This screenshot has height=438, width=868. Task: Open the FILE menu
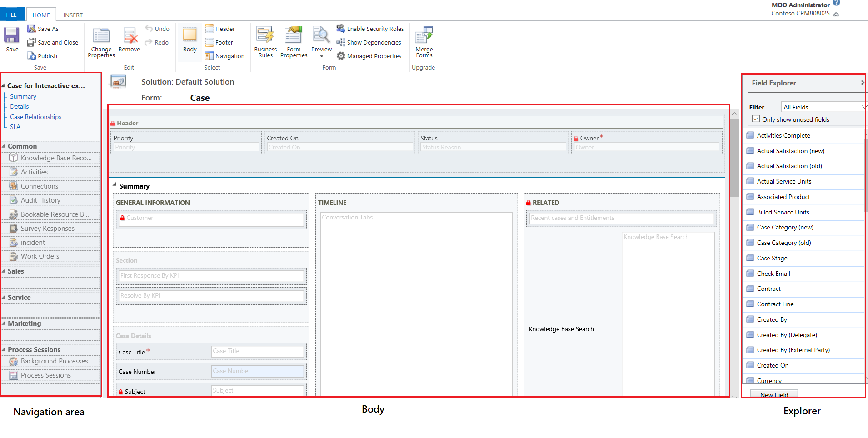[x=11, y=14]
